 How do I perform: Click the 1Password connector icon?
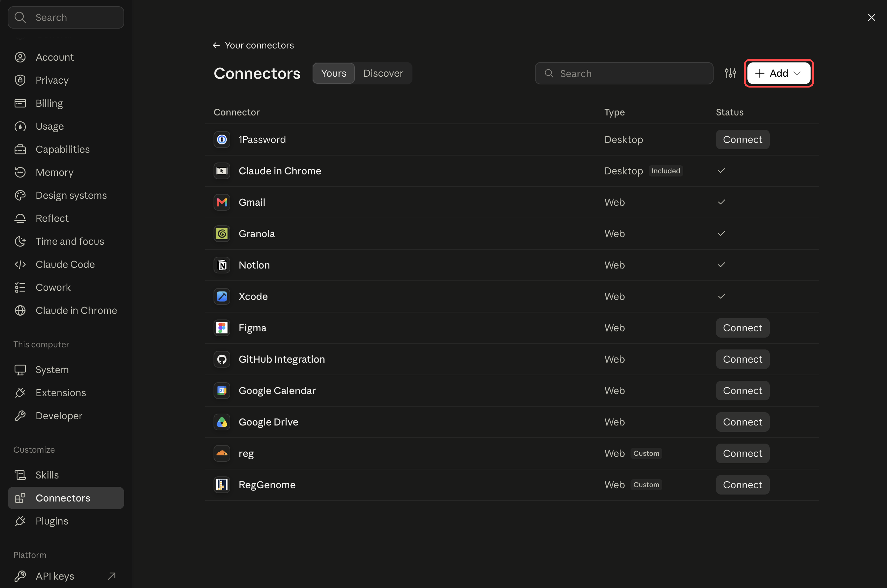pyautogui.click(x=222, y=140)
